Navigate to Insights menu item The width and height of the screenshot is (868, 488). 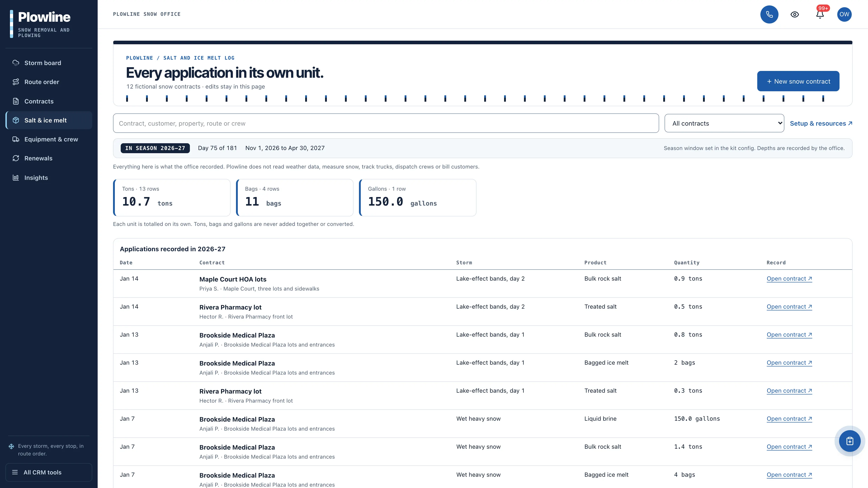49,178
